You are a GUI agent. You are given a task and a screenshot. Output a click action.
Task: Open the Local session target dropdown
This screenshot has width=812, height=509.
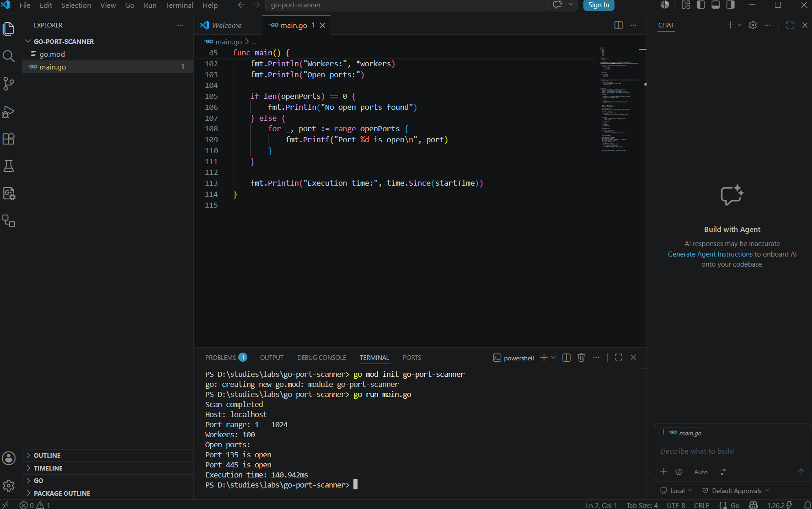click(x=676, y=491)
